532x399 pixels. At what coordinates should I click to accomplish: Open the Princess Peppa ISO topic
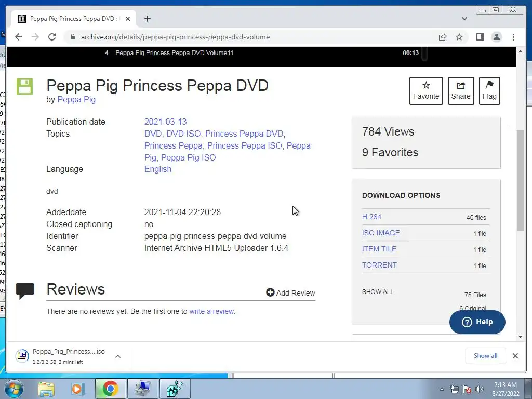244,145
